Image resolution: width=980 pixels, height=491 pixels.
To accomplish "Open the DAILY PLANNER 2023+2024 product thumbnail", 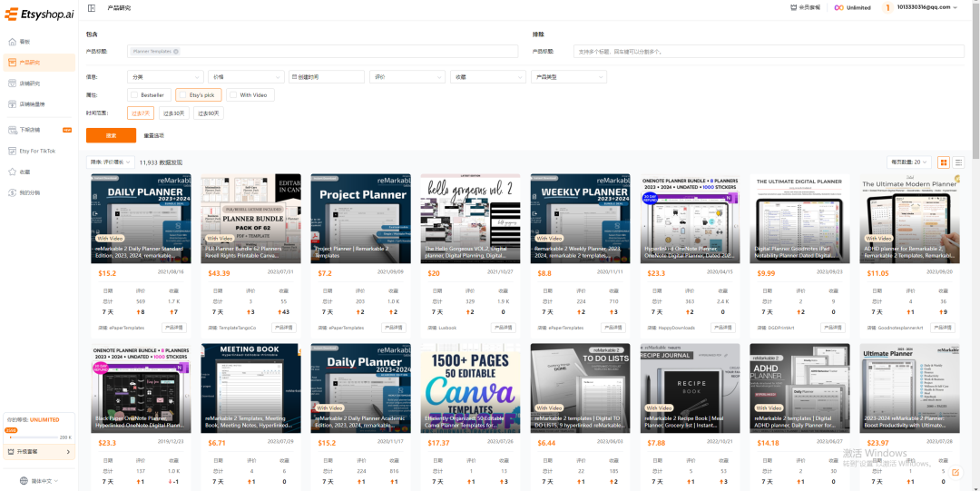I will 141,219.
